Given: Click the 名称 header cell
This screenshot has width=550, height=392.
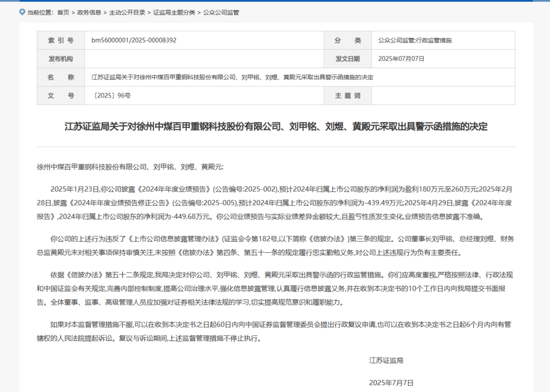Looking at the screenshot, I should pyautogui.click(x=61, y=77).
